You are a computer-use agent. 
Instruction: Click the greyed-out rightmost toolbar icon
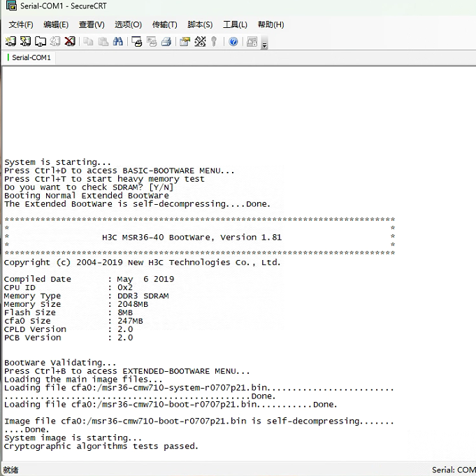point(252,41)
